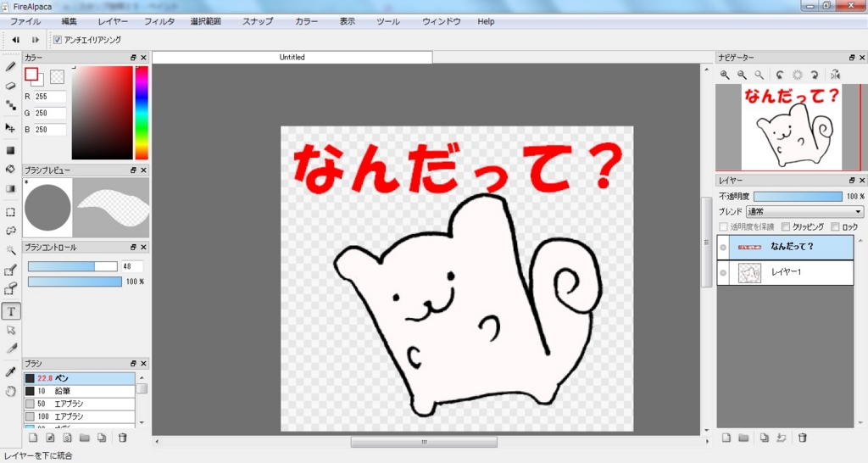Select the 50 エアブラシ brush
This screenshot has width=868, height=463.
point(80,404)
